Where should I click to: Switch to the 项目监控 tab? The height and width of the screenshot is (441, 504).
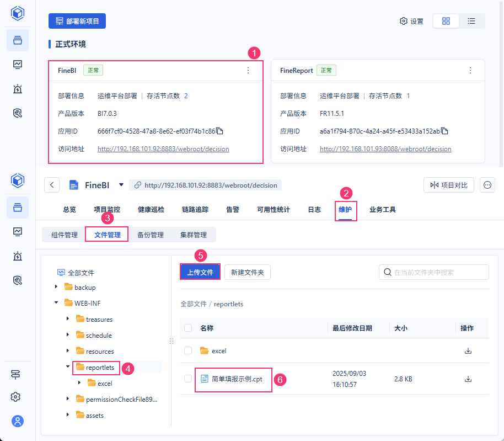pos(107,210)
